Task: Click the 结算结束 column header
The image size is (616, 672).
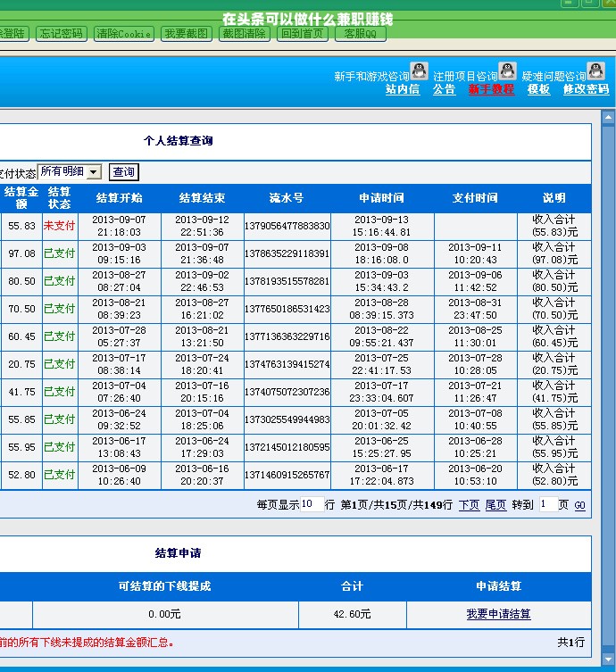Action: [203, 198]
